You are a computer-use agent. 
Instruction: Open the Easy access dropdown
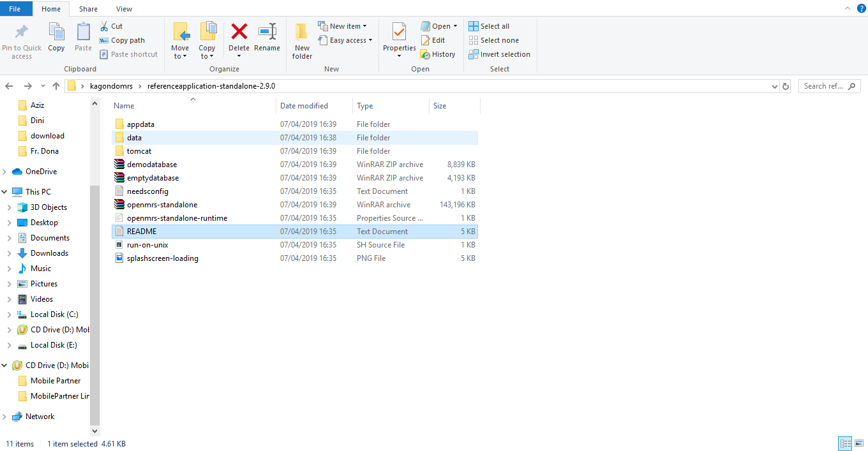(x=345, y=40)
